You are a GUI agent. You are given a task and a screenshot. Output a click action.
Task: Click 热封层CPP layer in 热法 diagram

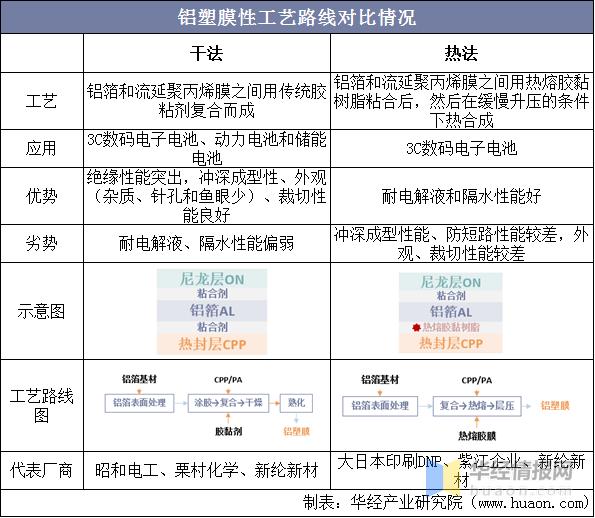(x=450, y=343)
